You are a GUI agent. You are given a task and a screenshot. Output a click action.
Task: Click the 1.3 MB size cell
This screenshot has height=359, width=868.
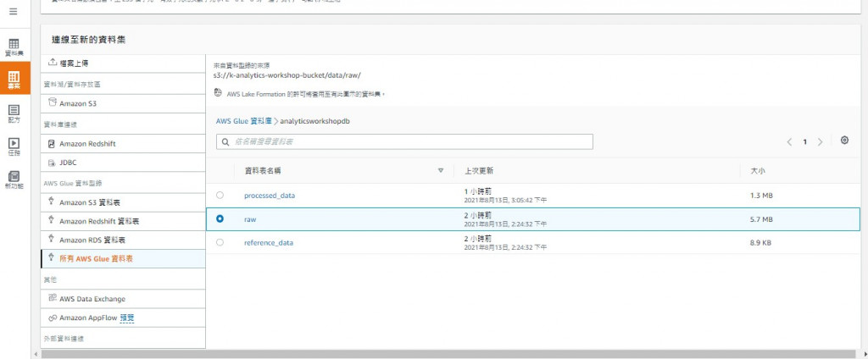point(761,196)
